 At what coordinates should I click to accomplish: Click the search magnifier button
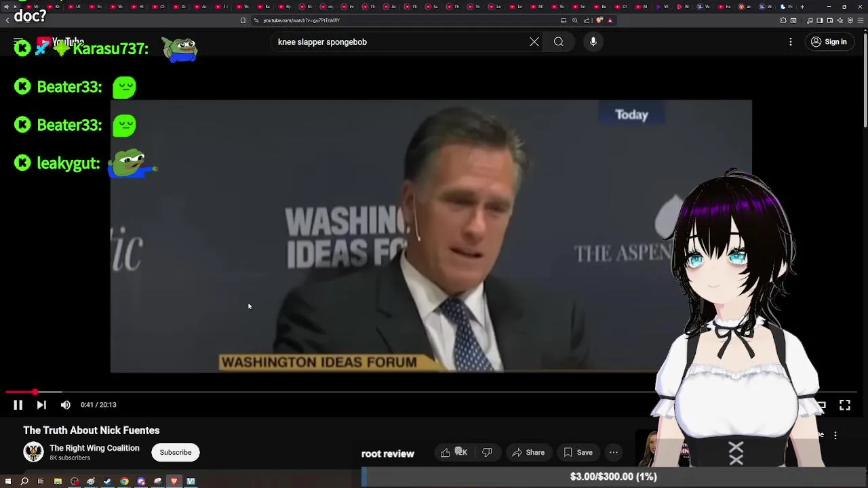click(x=559, y=42)
